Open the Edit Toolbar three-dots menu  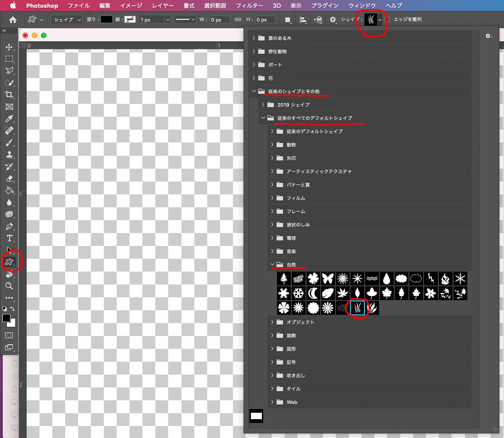coord(9,298)
